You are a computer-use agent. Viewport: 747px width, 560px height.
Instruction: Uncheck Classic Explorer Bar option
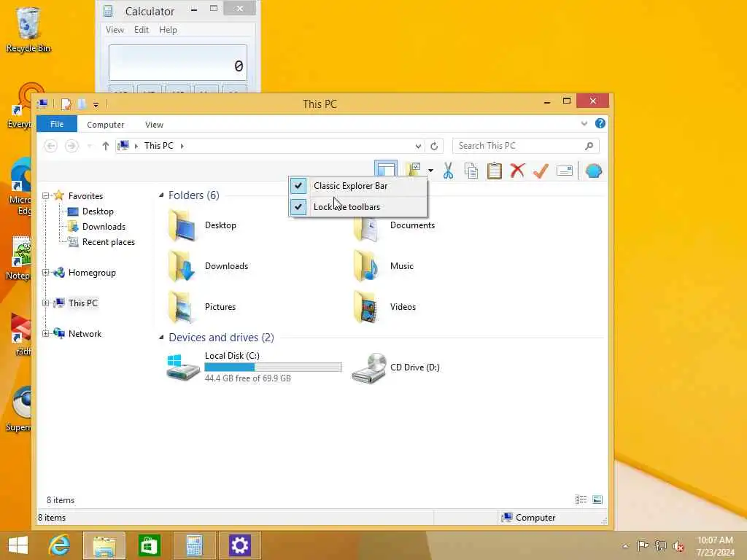(357, 186)
